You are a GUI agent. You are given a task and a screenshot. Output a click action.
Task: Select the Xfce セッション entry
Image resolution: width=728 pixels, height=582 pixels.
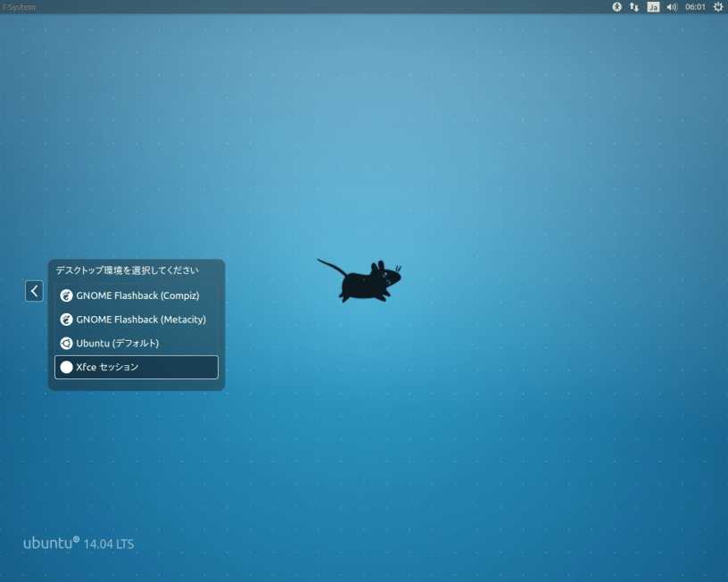click(136, 368)
